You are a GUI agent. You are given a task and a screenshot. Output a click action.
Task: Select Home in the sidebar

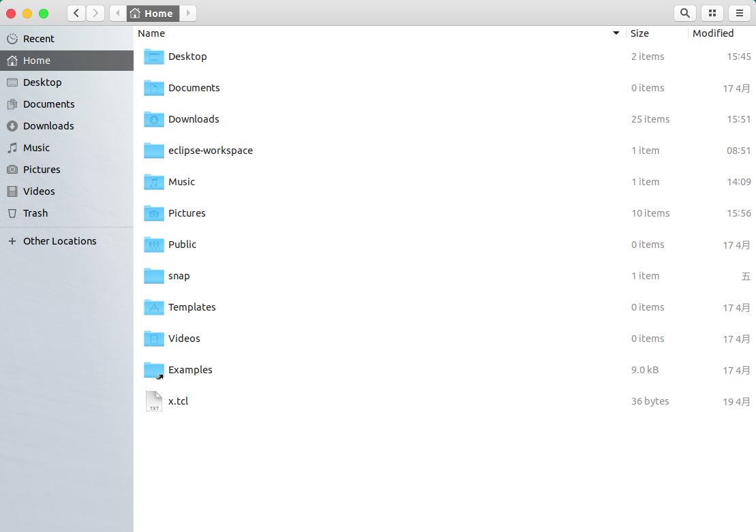click(67, 61)
